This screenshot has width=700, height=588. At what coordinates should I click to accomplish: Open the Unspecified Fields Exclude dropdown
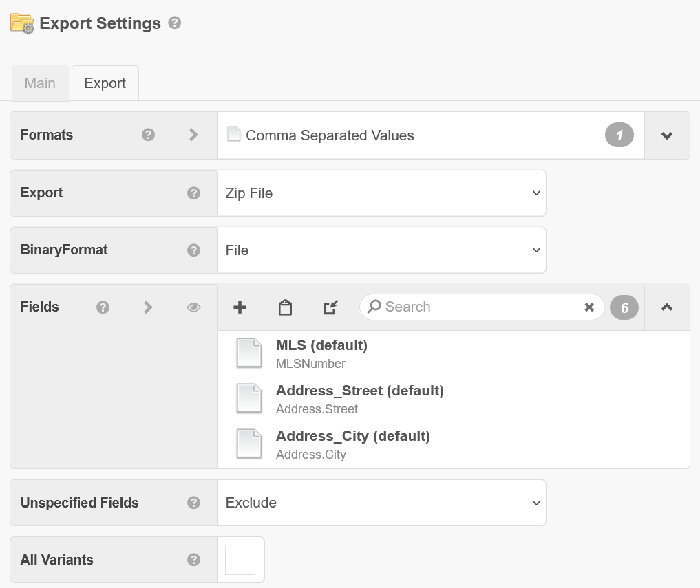point(381,503)
